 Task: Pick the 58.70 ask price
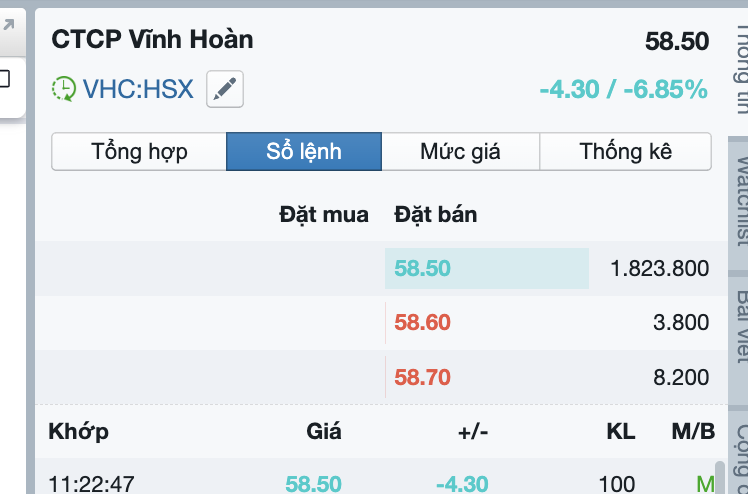click(423, 378)
